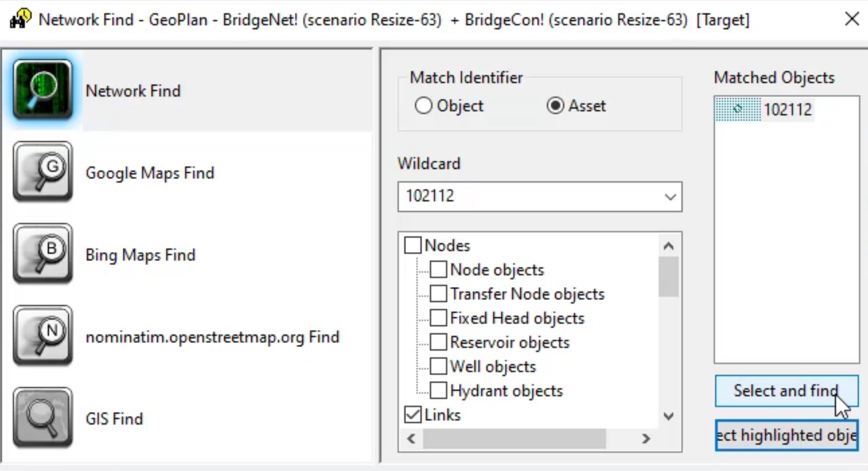Check the Reservoir objects checkbox
This screenshot has height=471, width=868.
[438, 342]
